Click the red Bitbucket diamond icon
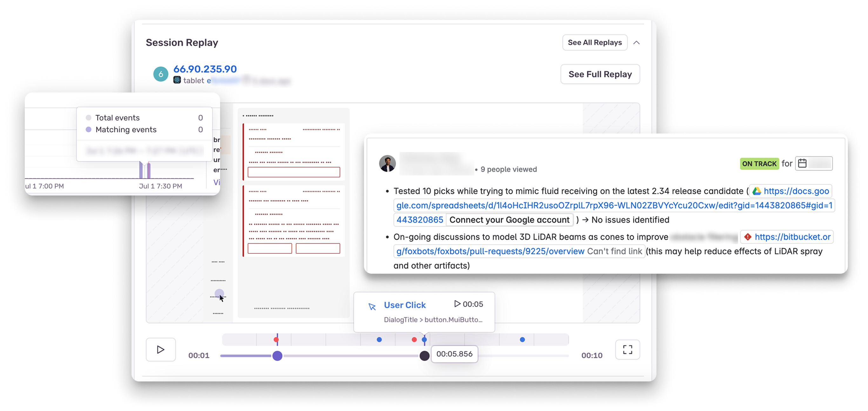Image resolution: width=868 pixels, height=411 pixels. pos(748,237)
